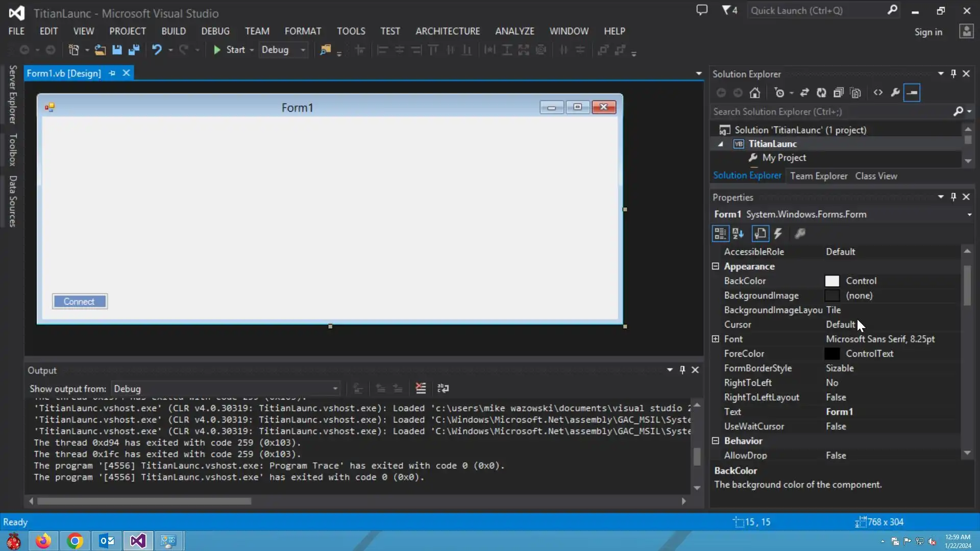Click in the Quick Launch search field
This screenshot has width=980, height=551.
817,11
